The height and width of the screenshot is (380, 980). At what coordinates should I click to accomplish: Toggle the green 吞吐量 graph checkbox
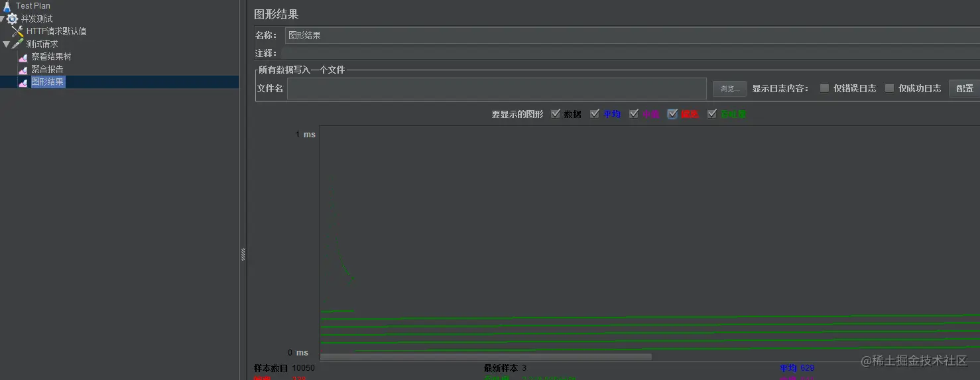712,114
